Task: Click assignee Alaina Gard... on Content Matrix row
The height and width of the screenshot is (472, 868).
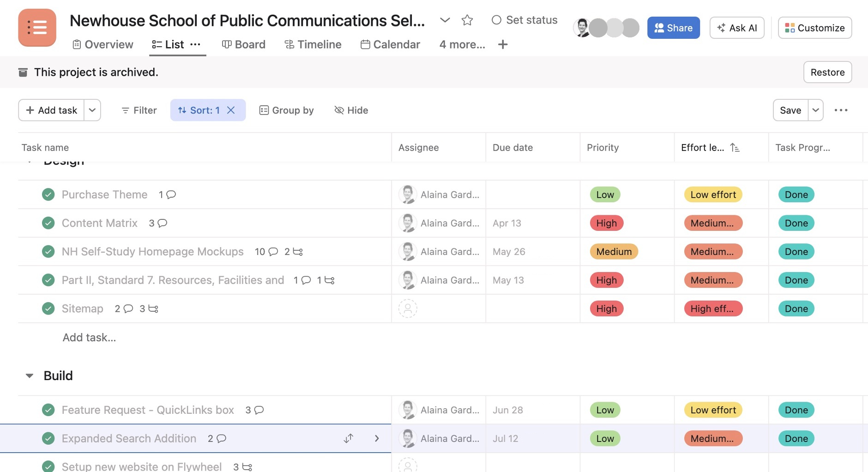Action: click(x=439, y=223)
